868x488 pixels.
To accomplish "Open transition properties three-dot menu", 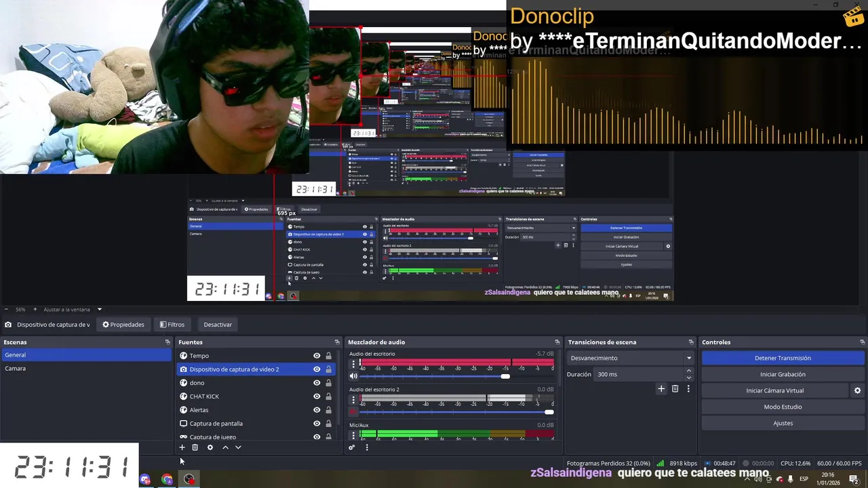I will tap(688, 389).
